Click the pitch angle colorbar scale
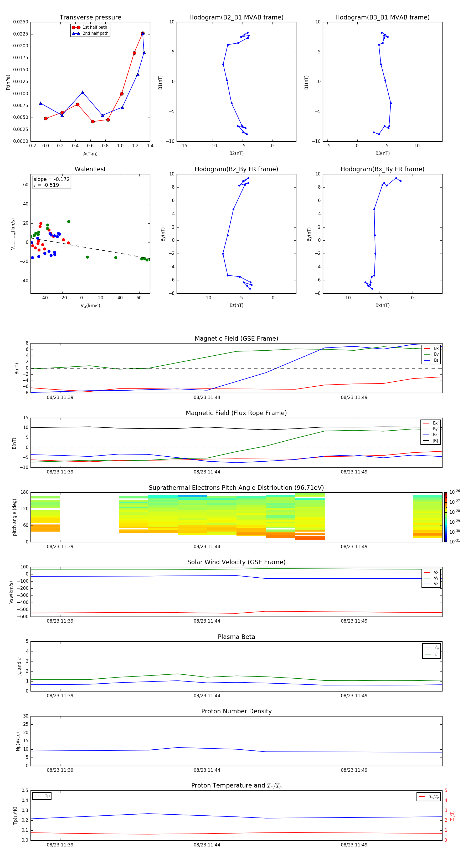Screen dimensions: 473x868 pyautogui.click(x=446, y=517)
